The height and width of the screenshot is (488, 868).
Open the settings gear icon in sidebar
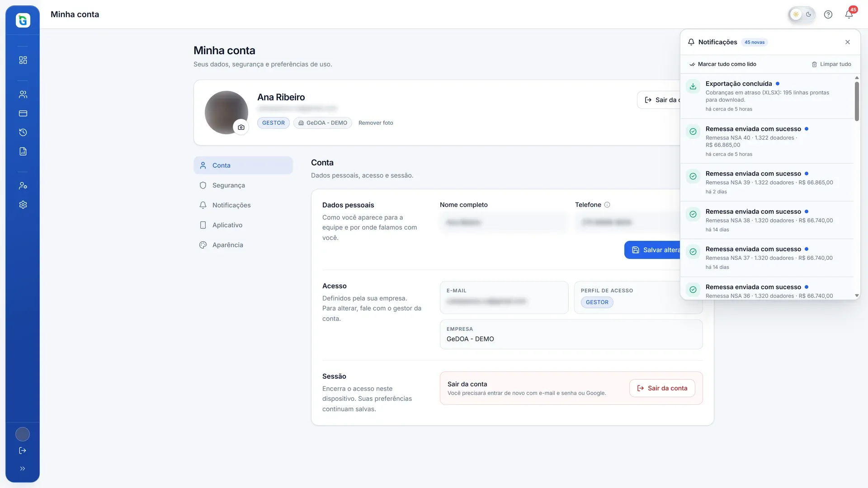click(23, 205)
